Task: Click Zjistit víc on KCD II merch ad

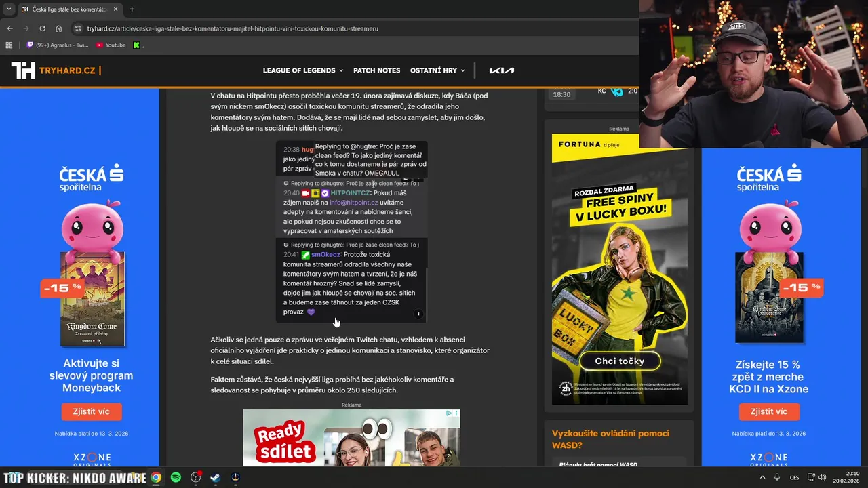Action: pyautogui.click(x=769, y=411)
